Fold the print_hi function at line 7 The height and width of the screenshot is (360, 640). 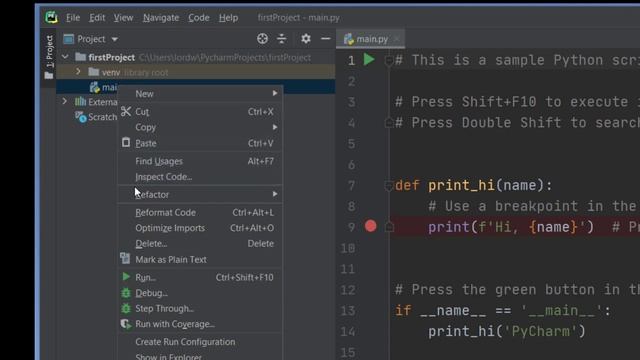(x=389, y=186)
